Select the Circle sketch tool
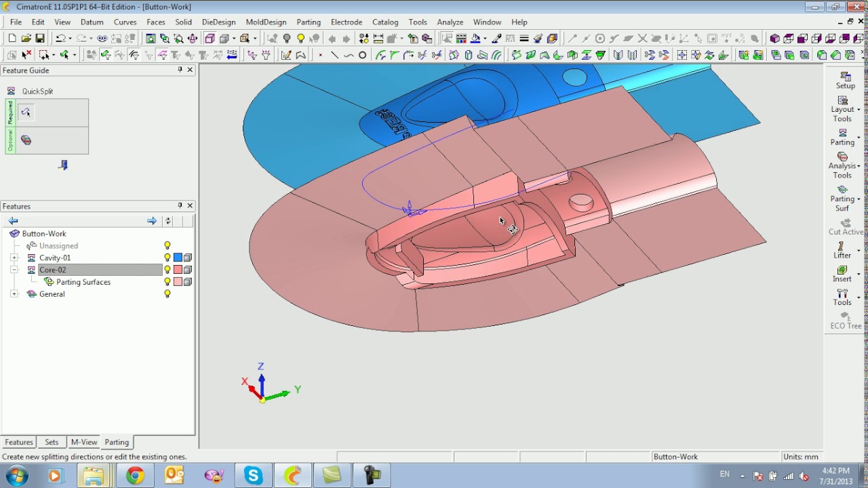Viewport: 868px width, 488px height. click(x=362, y=55)
